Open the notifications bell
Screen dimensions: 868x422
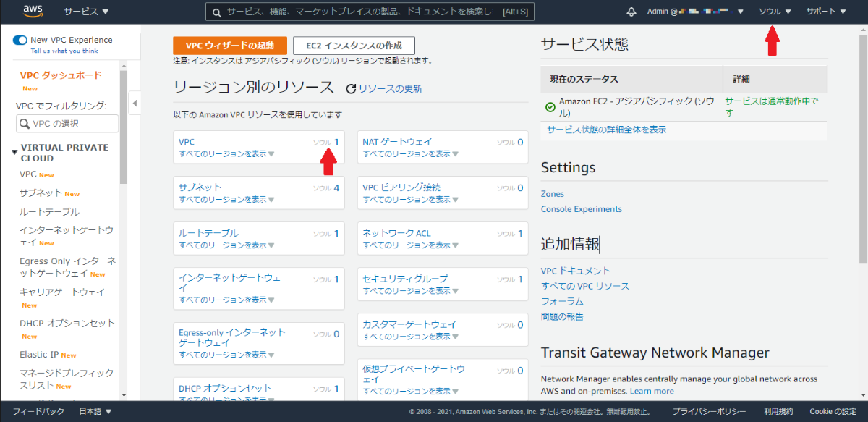pos(631,12)
